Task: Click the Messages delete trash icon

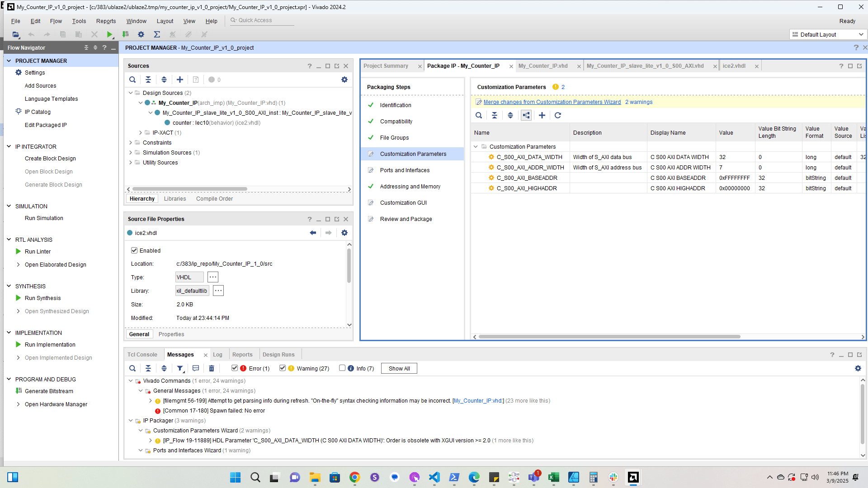Action: [211, 368]
